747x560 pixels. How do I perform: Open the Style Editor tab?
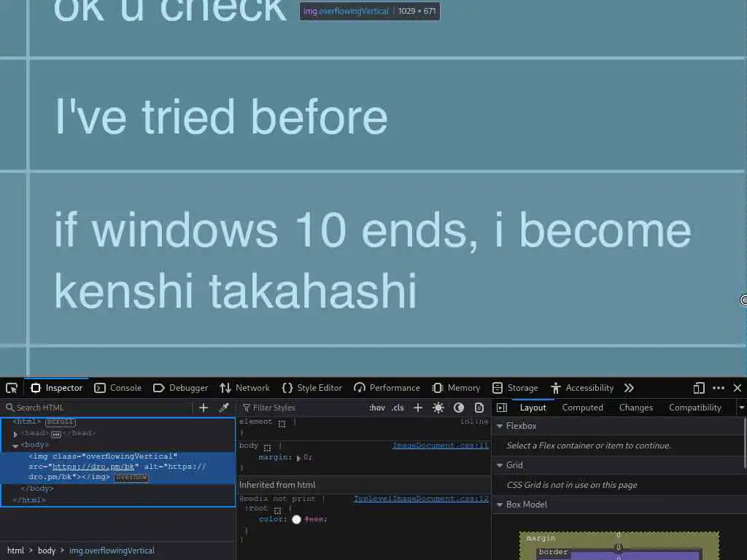pos(312,388)
